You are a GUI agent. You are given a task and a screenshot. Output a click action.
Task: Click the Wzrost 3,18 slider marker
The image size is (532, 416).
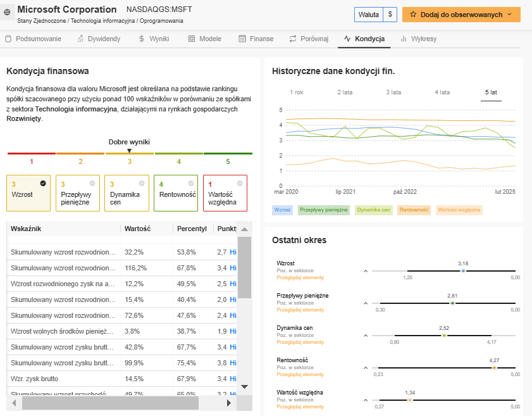[463, 271]
